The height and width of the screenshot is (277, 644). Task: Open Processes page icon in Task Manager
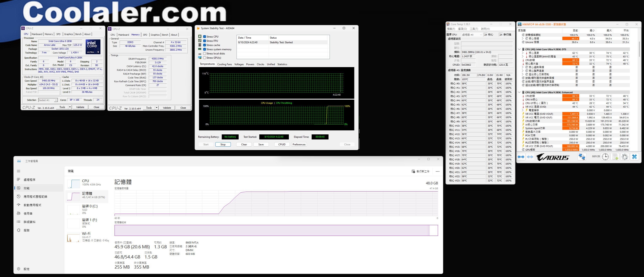point(19,180)
